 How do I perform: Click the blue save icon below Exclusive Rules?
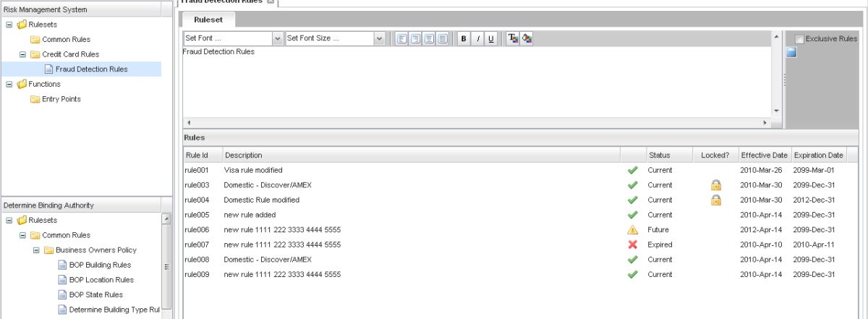click(791, 51)
